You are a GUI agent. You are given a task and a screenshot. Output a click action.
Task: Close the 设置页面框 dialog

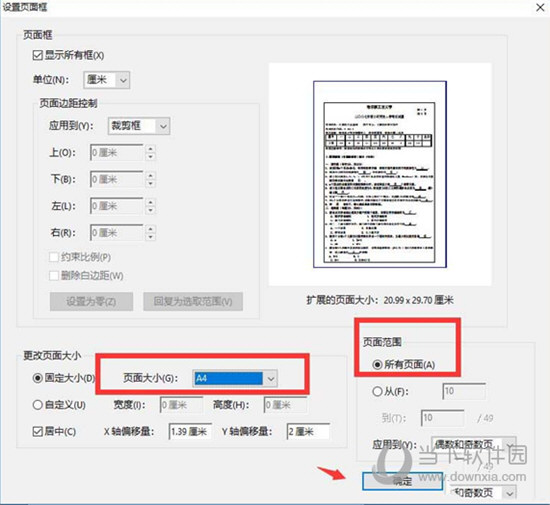pos(540,7)
